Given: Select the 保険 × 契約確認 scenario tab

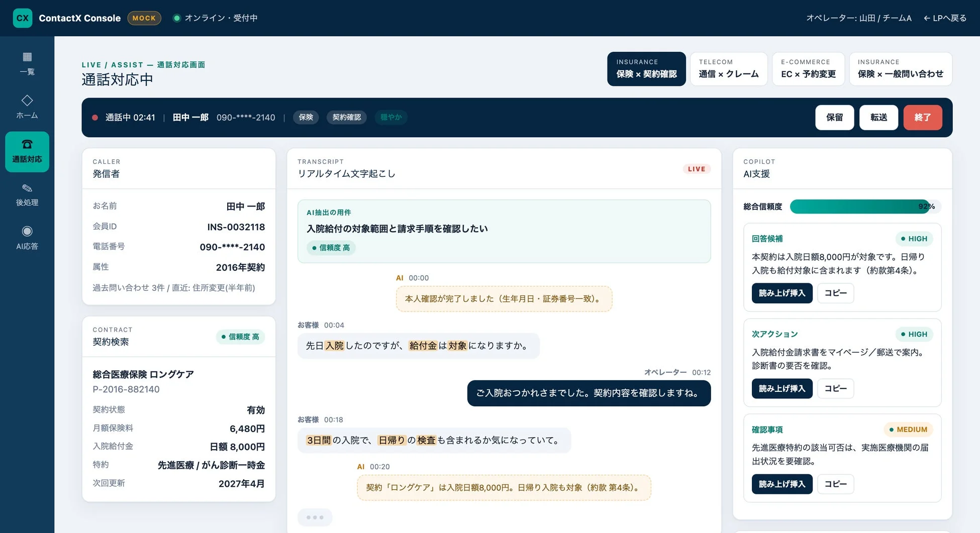Looking at the screenshot, I should coord(646,69).
